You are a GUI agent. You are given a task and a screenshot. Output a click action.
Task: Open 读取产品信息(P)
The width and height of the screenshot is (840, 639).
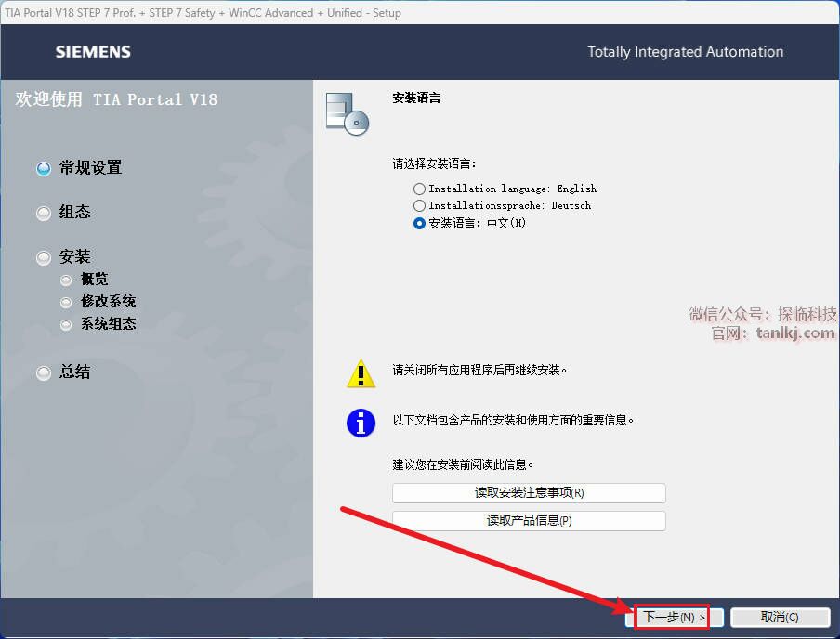(529, 521)
